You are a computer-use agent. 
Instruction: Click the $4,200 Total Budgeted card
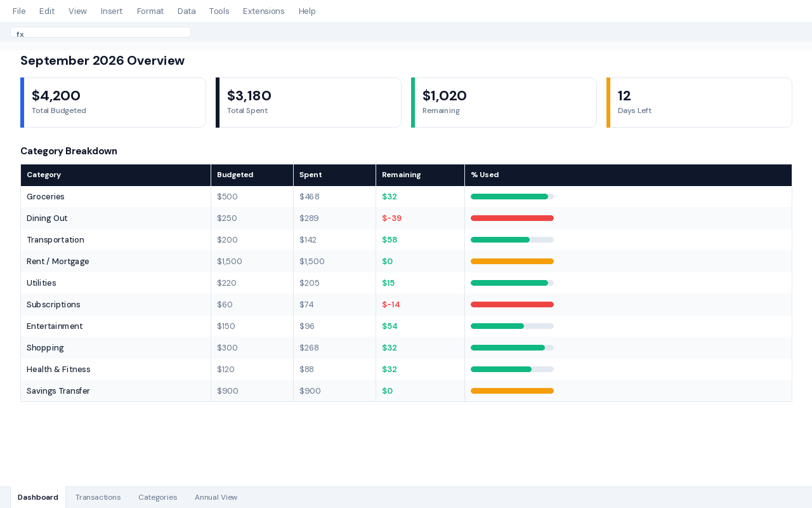pos(113,102)
